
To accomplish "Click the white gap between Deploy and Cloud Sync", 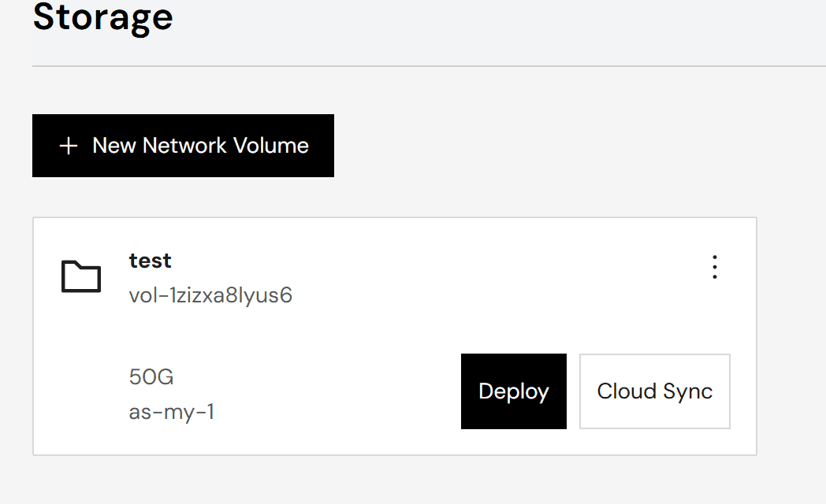I will (x=573, y=391).
